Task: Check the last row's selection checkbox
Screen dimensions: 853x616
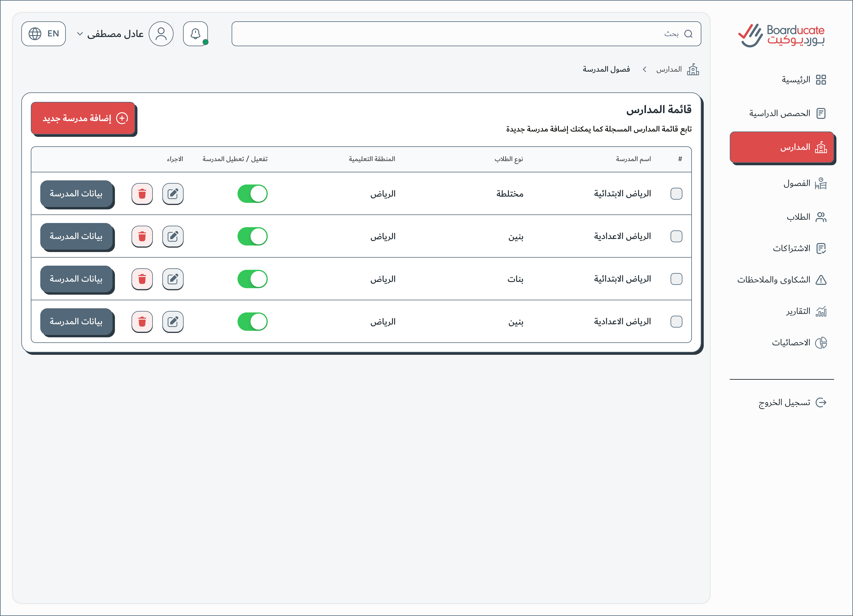Action: [676, 321]
